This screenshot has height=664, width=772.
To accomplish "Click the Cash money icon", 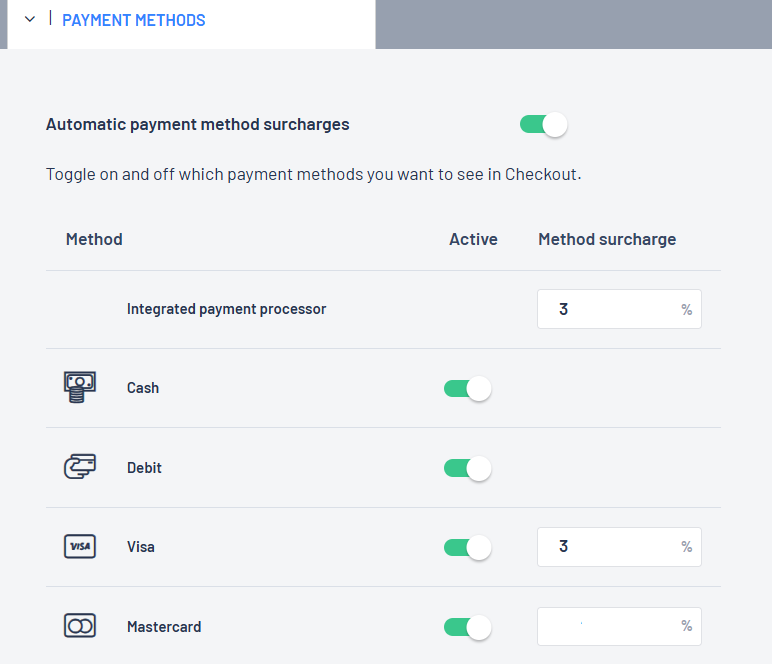I will [x=80, y=387].
